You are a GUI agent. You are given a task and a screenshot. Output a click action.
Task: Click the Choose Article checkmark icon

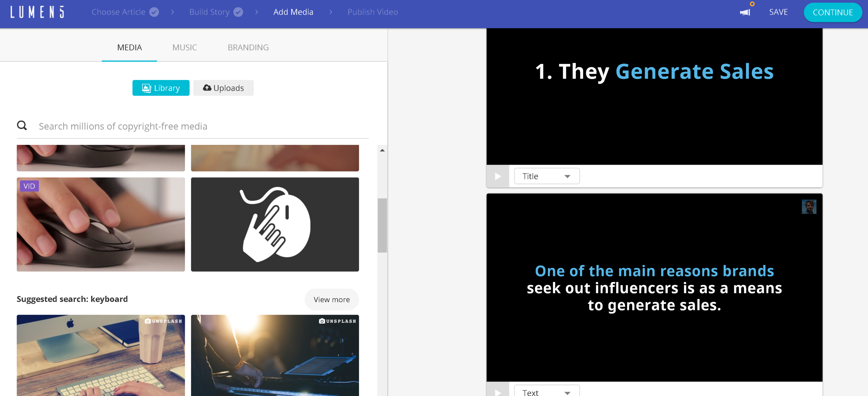click(154, 12)
